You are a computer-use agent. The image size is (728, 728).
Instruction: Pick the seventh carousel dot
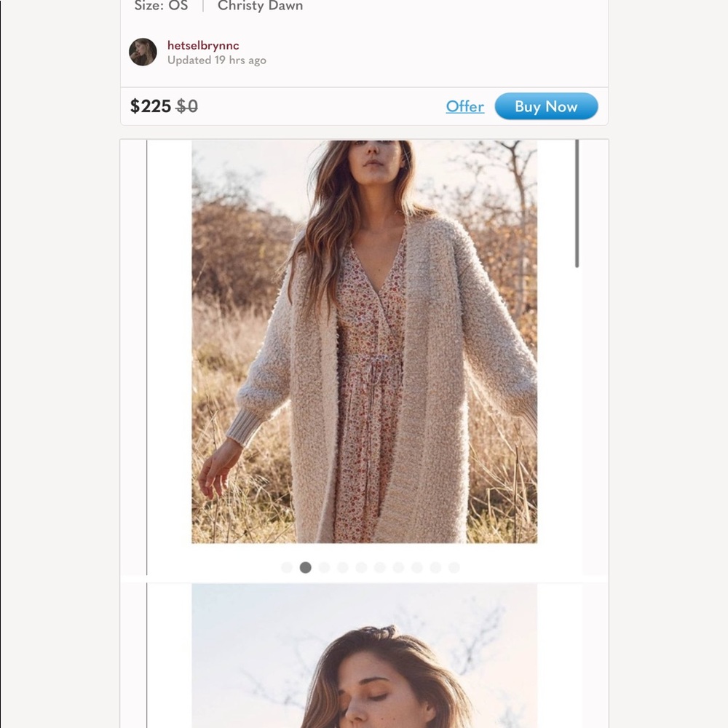(x=398, y=567)
